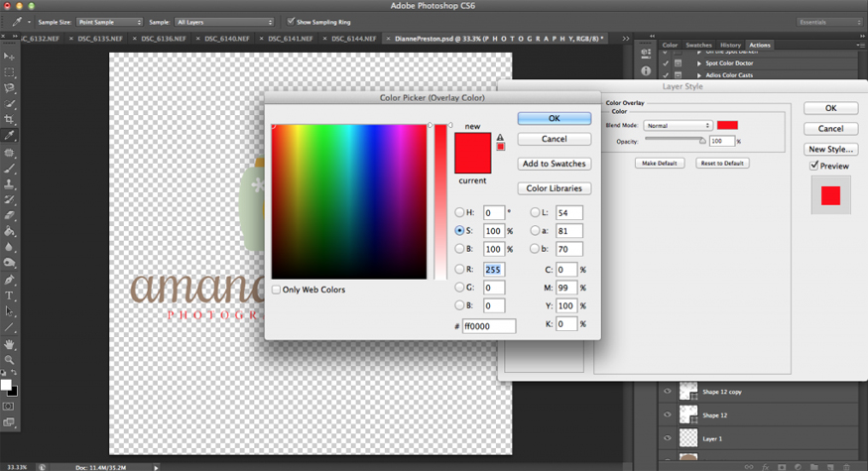Select the Rectangular Marquee tool
The image size is (868, 471).
click(x=9, y=72)
